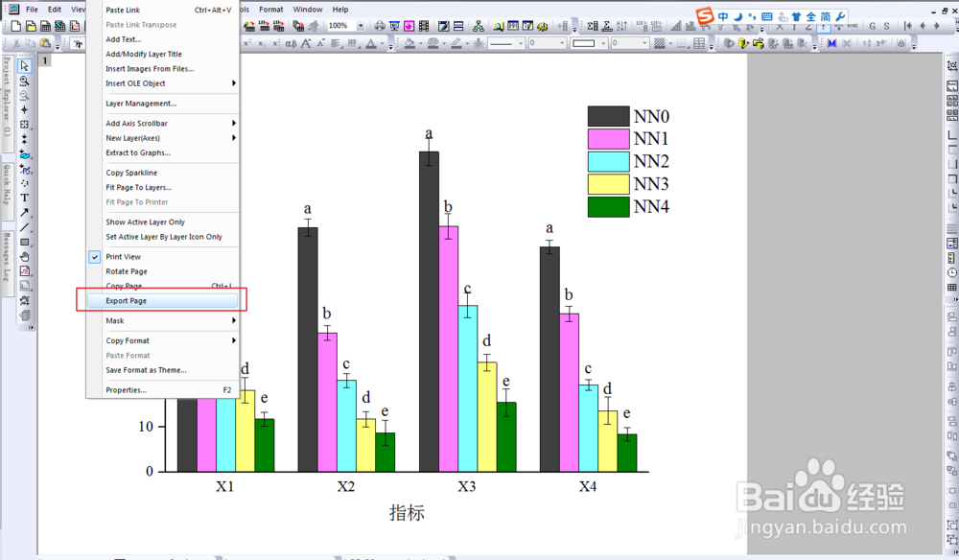Select the Rectangle drawing tool
This screenshot has height=560, width=959.
pyautogui.click(x=25, y=242)
